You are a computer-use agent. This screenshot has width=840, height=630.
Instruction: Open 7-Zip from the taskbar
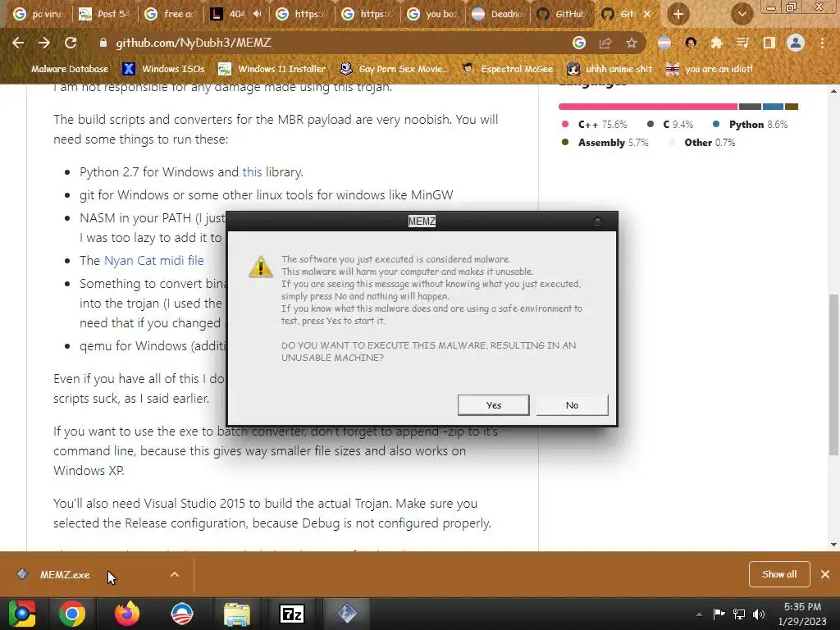point(292,614)
